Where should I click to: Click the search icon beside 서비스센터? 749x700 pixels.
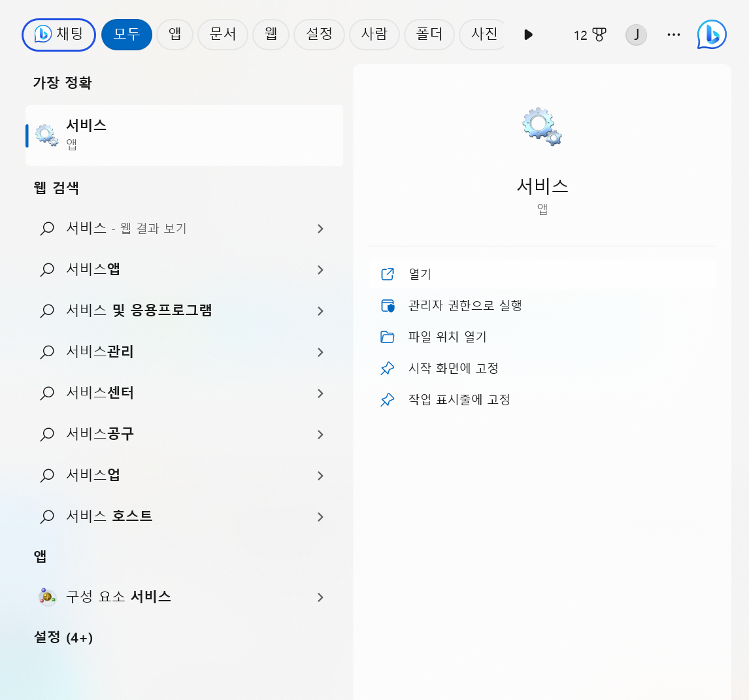pyautogui.click(x=47, y=393)
